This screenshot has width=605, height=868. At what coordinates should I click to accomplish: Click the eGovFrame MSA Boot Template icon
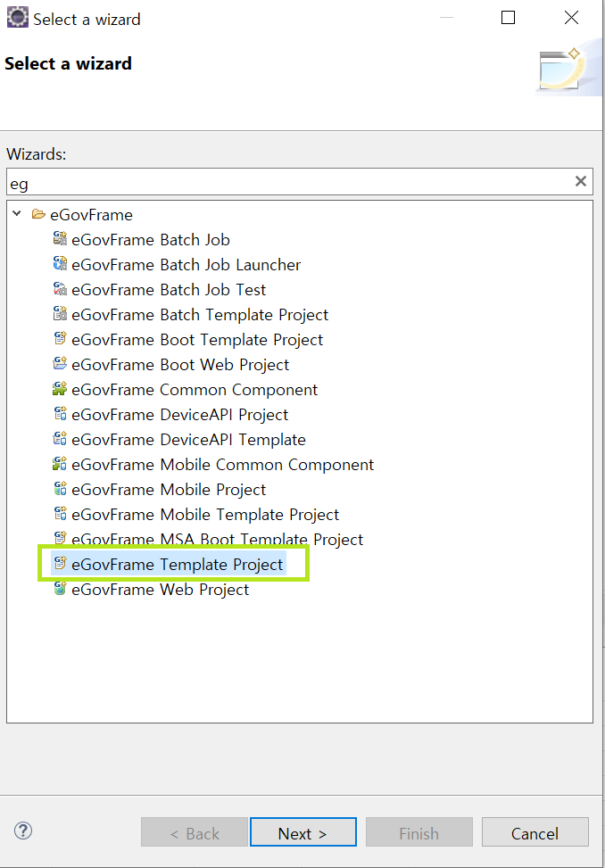coord(60,538)
